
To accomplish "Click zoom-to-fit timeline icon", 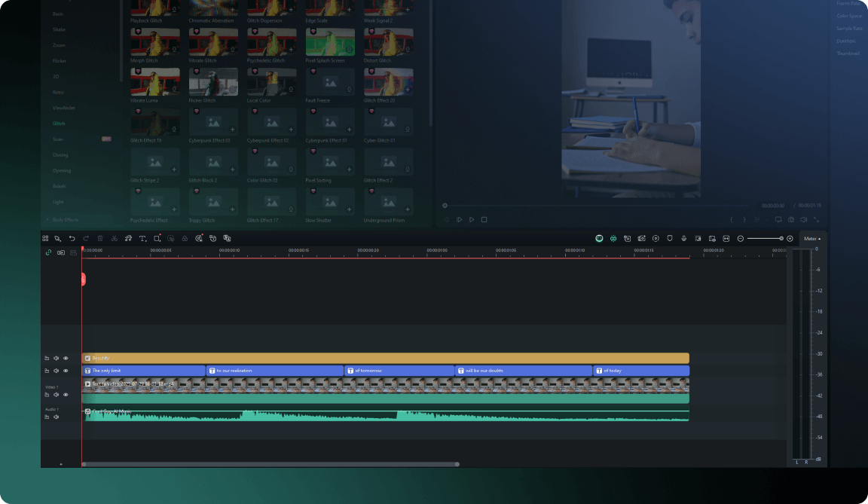I will click(x=726, y=239).
